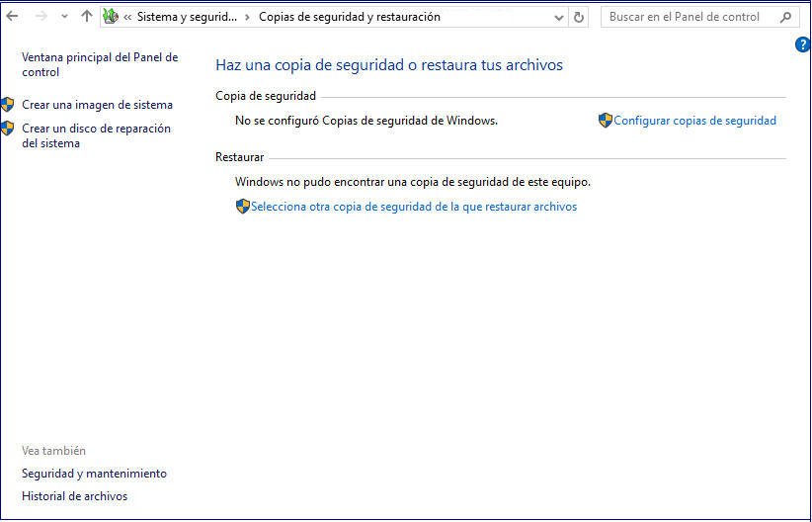The image size is (812, 522).
Task: Click the Refresh button
Action: tap(579, 18)
